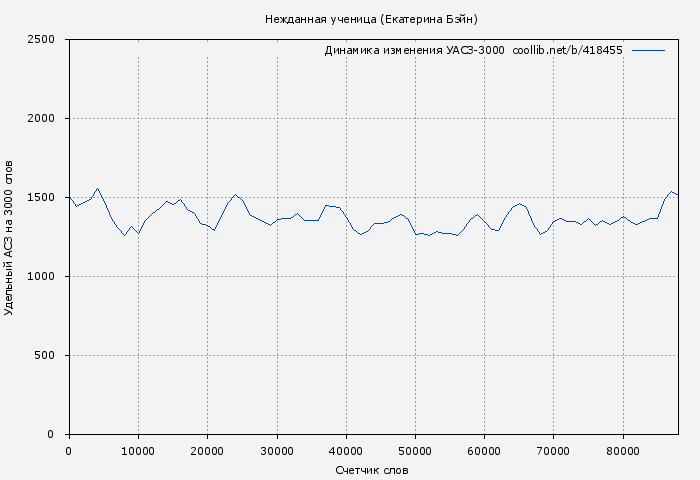Open the coollib.net/b/418455 link text
This screenshot has width=700, height=480.
tap(567, 50)
